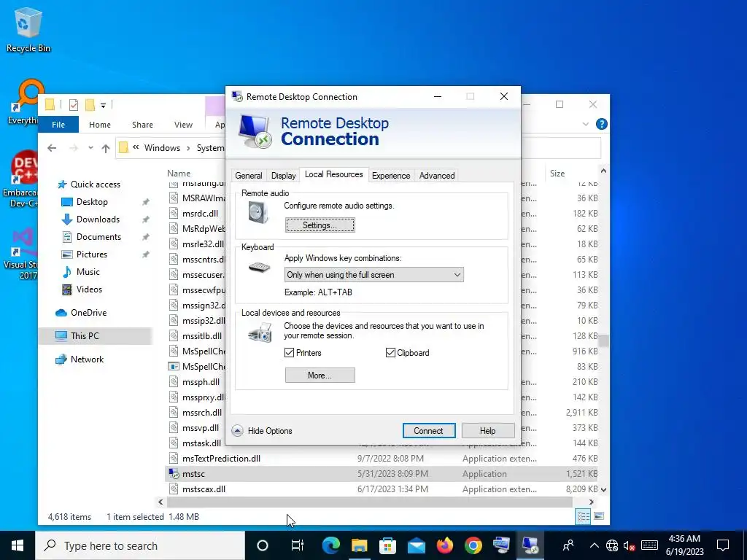Go back using File Explorer's back arrow
The image size is (747, 560).
point(52,148)
